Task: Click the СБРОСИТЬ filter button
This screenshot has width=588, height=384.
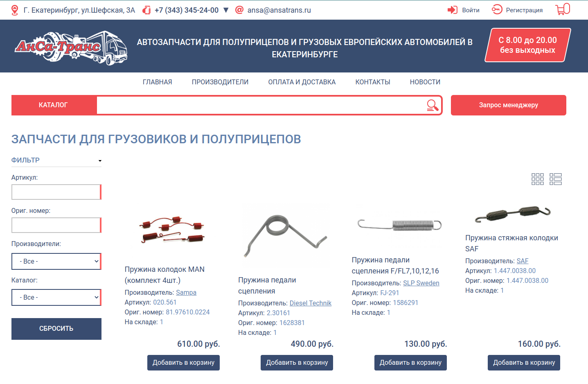Action: (x=56, y=329)
